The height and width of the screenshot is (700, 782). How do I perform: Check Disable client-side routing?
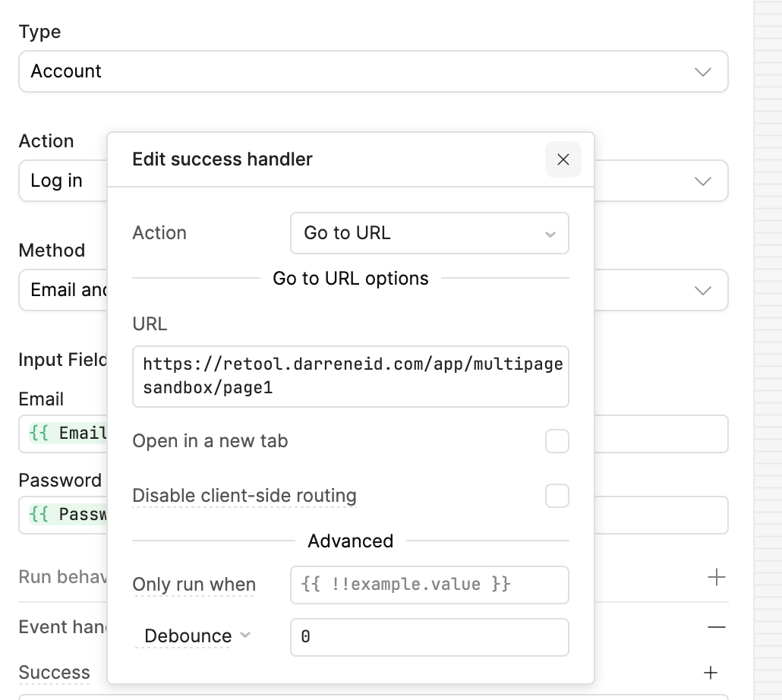point(557,496)
